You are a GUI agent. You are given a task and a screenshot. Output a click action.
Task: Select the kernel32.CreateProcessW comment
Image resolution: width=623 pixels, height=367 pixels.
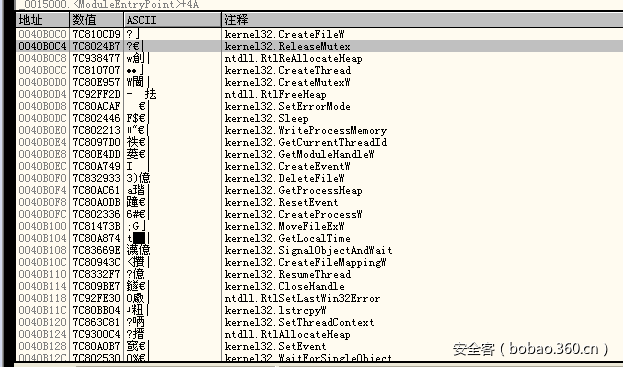(x=293, y=214)
